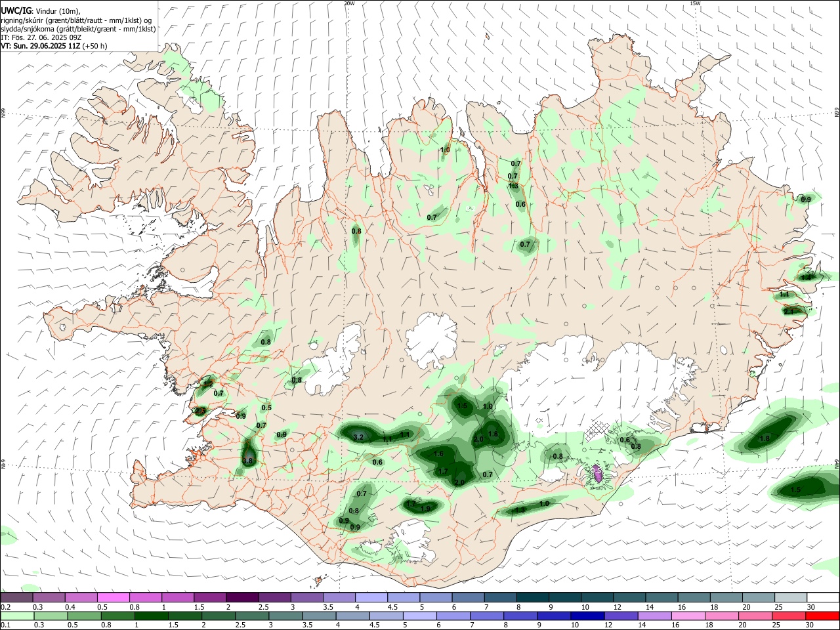The height and width of the screenshot is (630, 840).
Task: Pick the dark blue 10–12 rain legend swatch
Action: 587,616
